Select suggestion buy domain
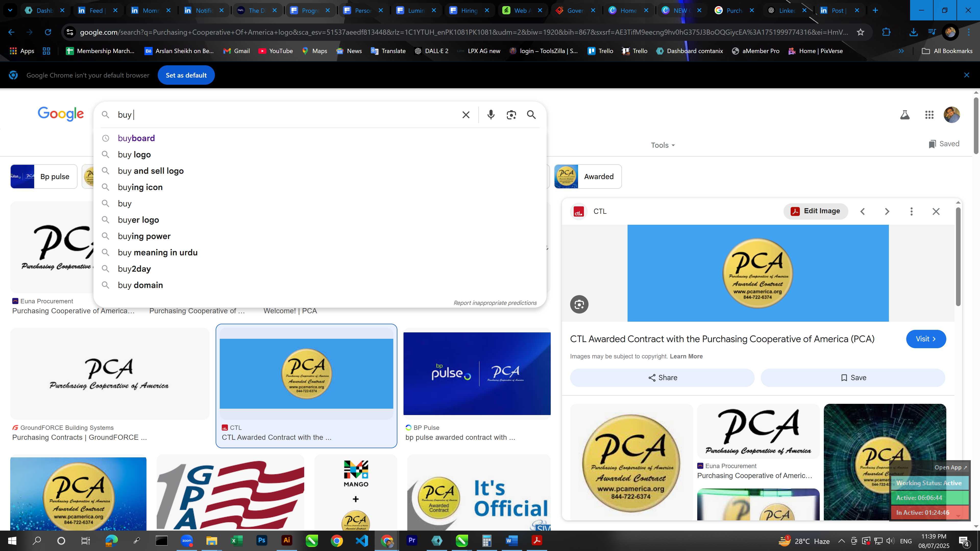Screen dimensions: 980x551 320,285
